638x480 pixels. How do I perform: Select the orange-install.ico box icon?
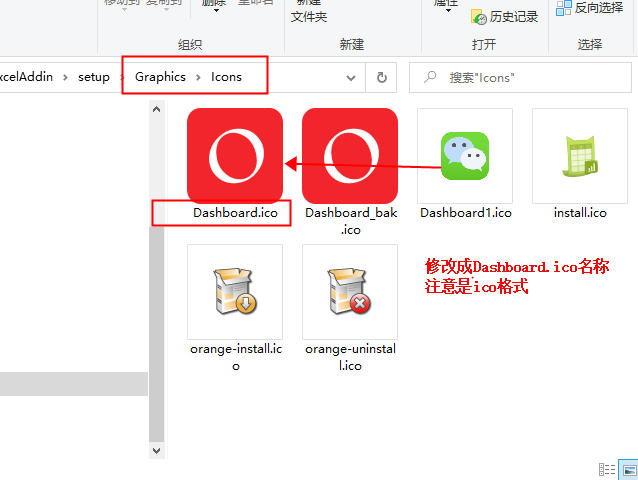click(x=235, y=291)
